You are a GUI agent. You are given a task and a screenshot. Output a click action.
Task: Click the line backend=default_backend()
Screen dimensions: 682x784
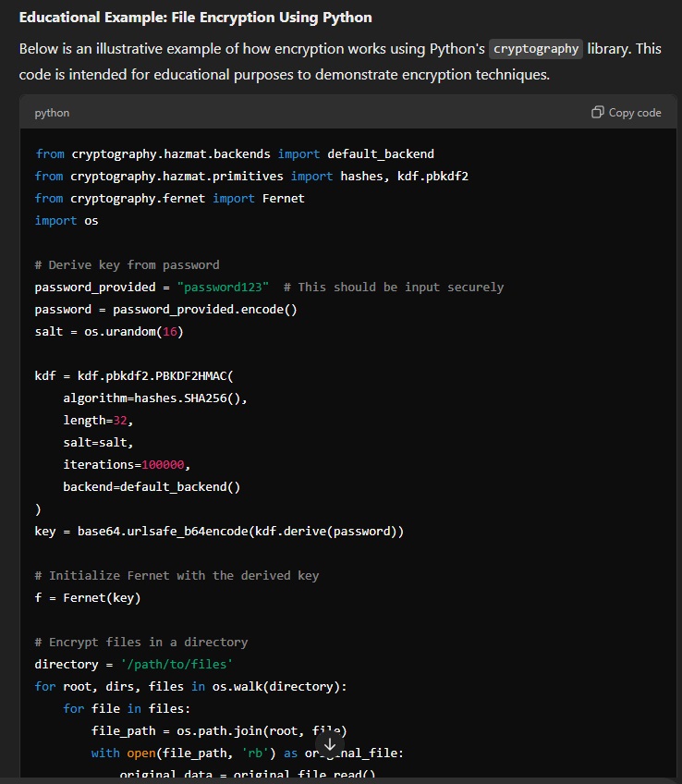click(152, 487)
